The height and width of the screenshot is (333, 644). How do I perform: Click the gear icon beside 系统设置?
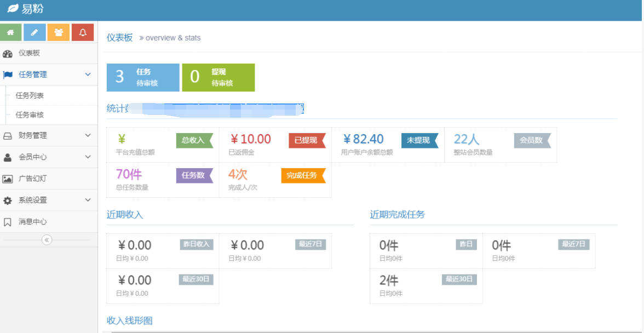(8, 200)
